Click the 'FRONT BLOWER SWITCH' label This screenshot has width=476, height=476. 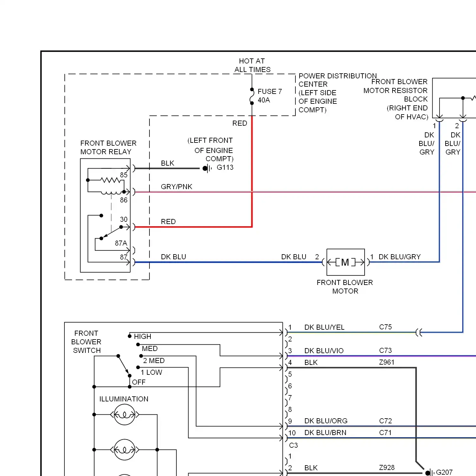tap(86, 342)
